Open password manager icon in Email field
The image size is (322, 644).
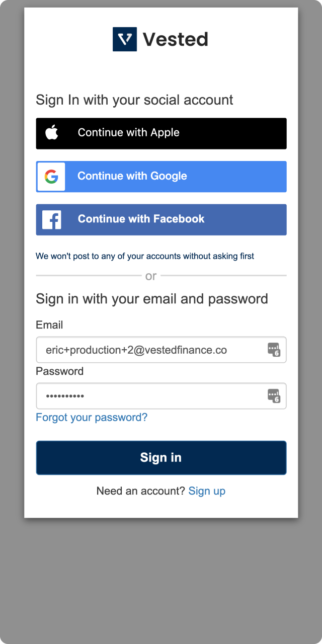coord(274,350)
